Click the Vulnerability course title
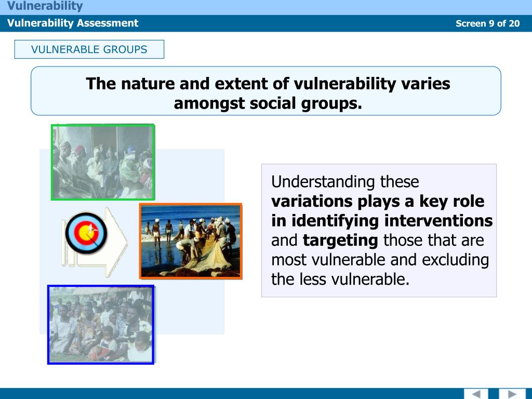The image size is (532, 399). tap(45, 6)
